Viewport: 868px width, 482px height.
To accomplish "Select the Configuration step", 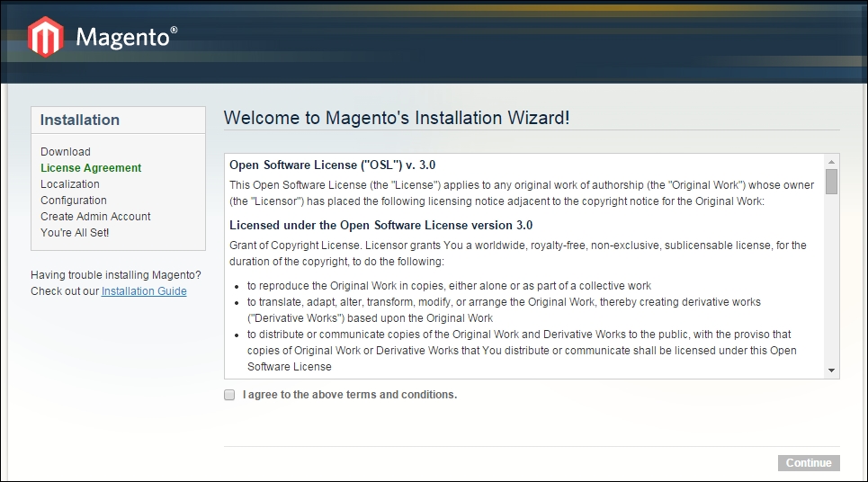I will click(x=74, y=201).
